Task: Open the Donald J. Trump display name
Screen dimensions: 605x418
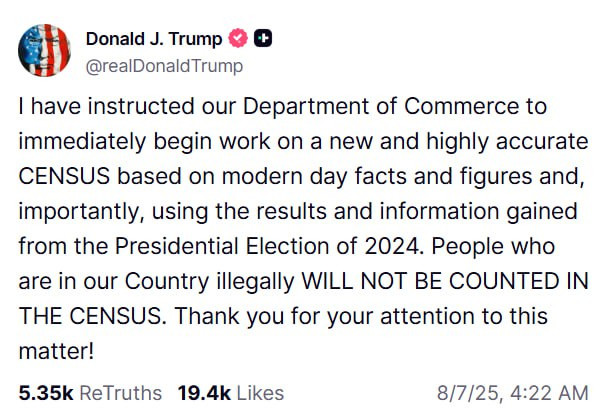Action: (x=154, y=39)
